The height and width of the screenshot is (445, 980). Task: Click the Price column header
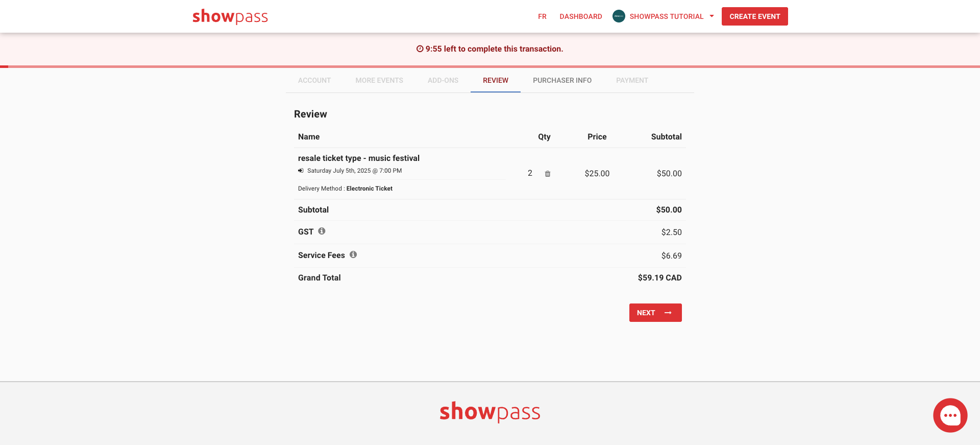click(597, 137)
